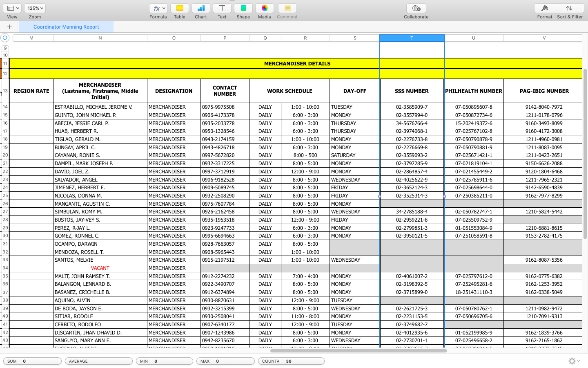Click the REGION RATE header cell

(x=31, y=91)
